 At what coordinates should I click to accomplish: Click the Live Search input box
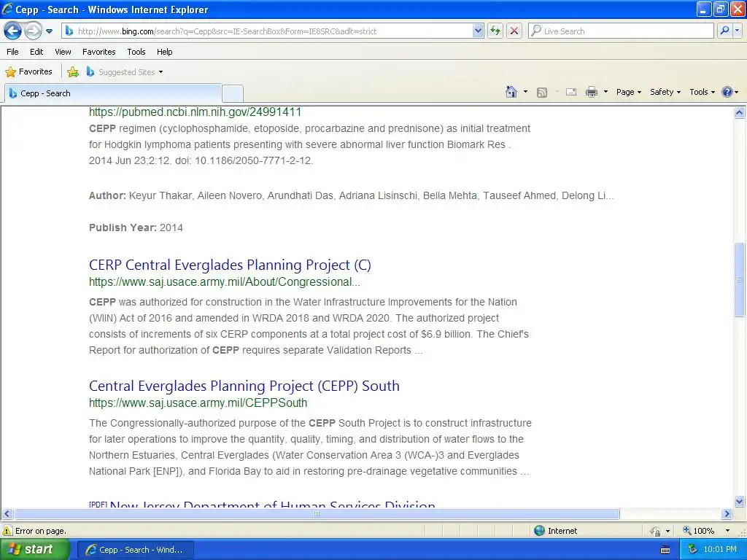click(621, 31)
